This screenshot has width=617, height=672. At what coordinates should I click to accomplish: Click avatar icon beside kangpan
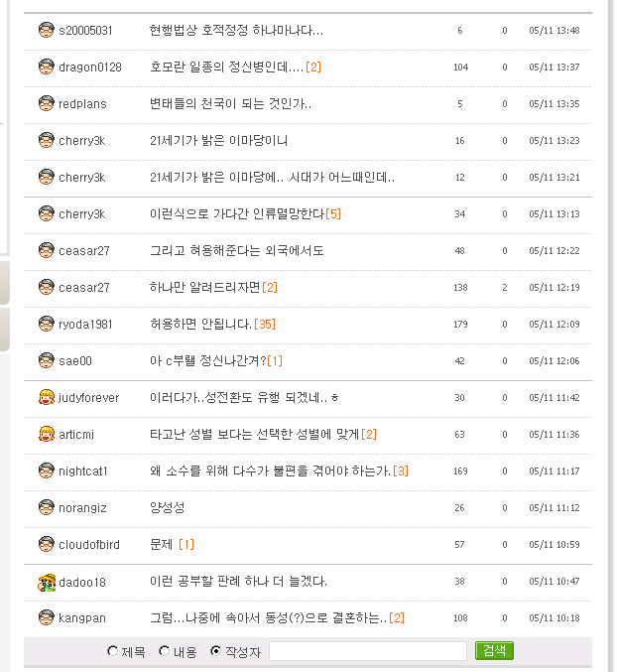pyautogui.click(x=46, y=617)
